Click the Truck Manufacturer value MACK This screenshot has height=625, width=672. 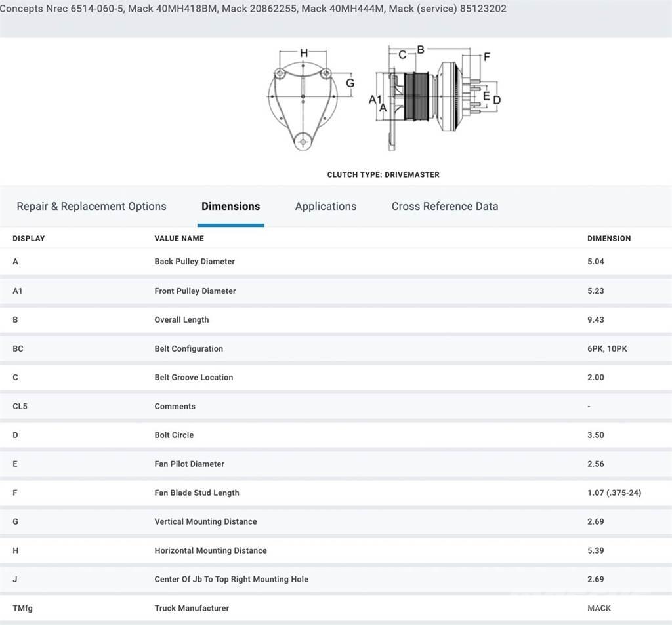pyautogui.click(x=598, y=608)
